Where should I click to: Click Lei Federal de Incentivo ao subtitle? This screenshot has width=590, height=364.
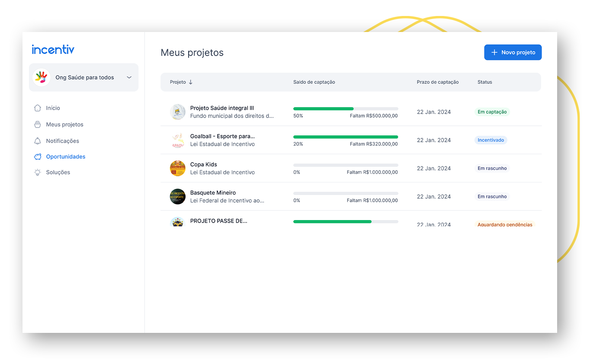tap(227, 200)
